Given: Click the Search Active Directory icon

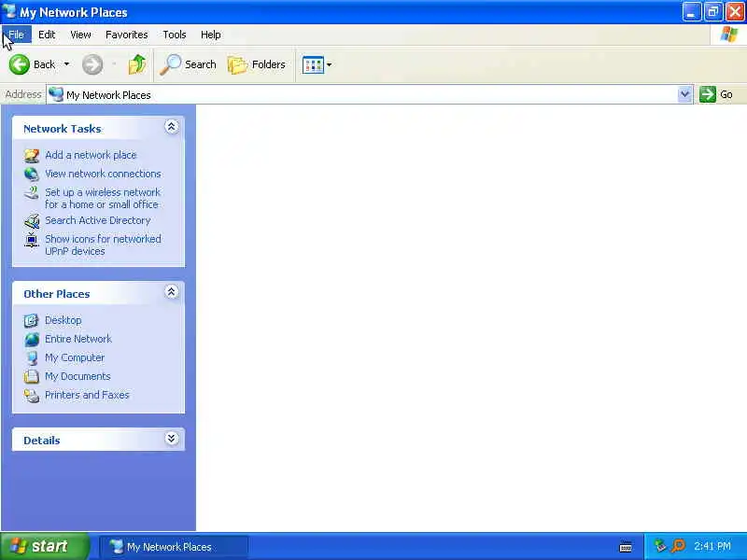Looking at the screenshot, I should pyautogui.click(x=32, y=220).
